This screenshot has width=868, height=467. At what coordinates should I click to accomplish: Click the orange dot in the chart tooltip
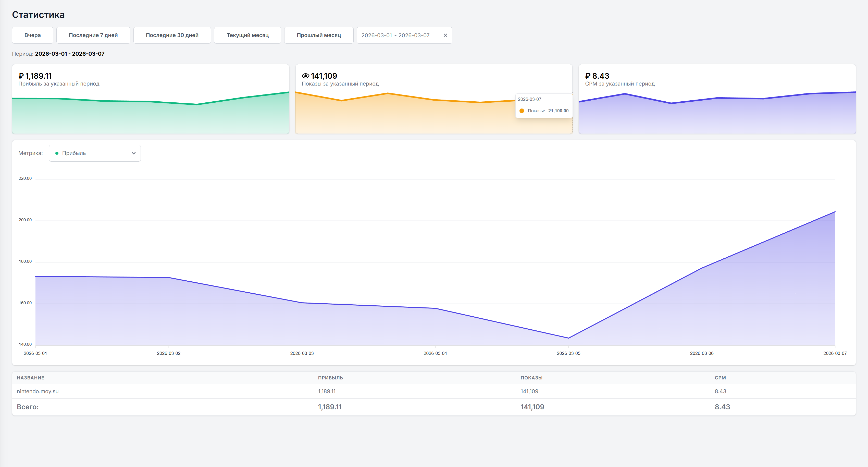coord(522,111)
